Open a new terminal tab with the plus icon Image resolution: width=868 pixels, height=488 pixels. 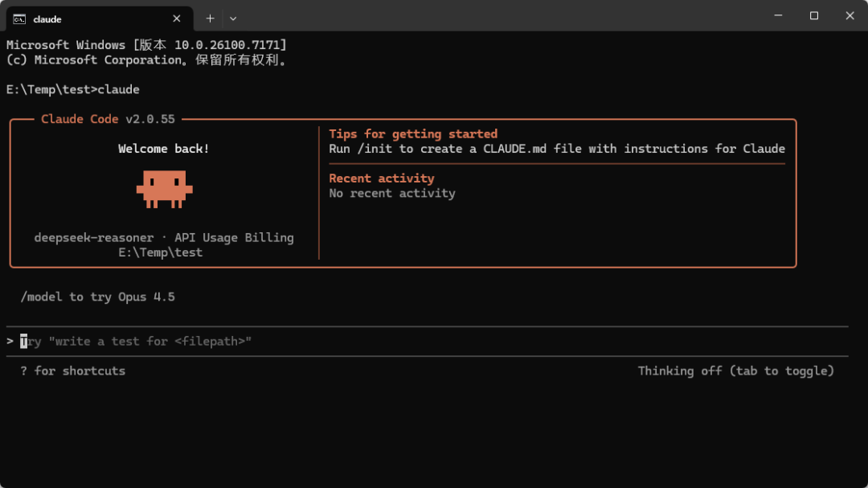209,18
